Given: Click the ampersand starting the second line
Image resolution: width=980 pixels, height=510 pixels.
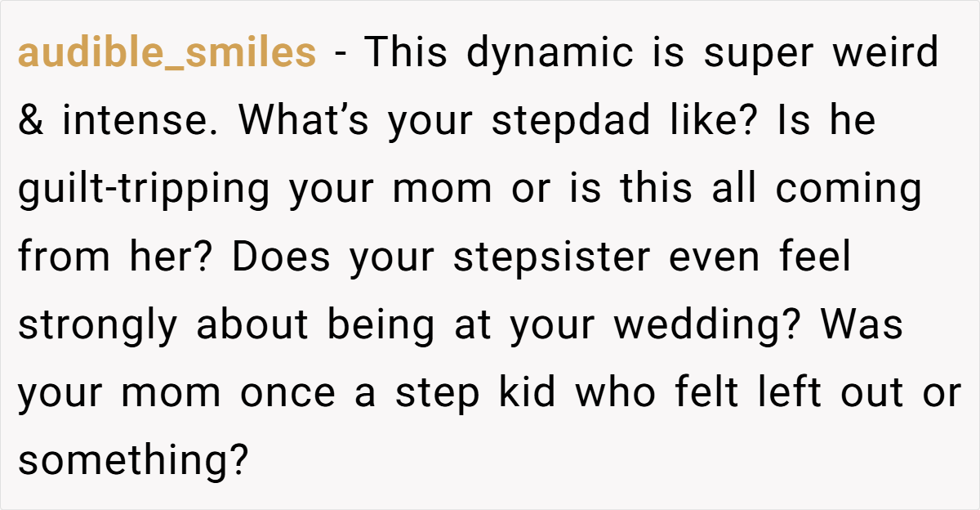Looking at the screenshot, I should (30, 122).
